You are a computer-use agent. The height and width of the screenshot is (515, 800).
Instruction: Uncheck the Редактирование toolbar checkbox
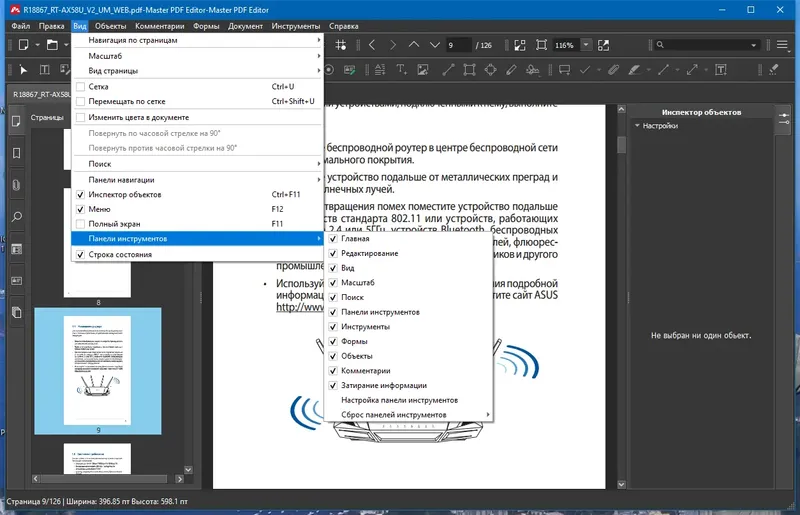[333, 254]
